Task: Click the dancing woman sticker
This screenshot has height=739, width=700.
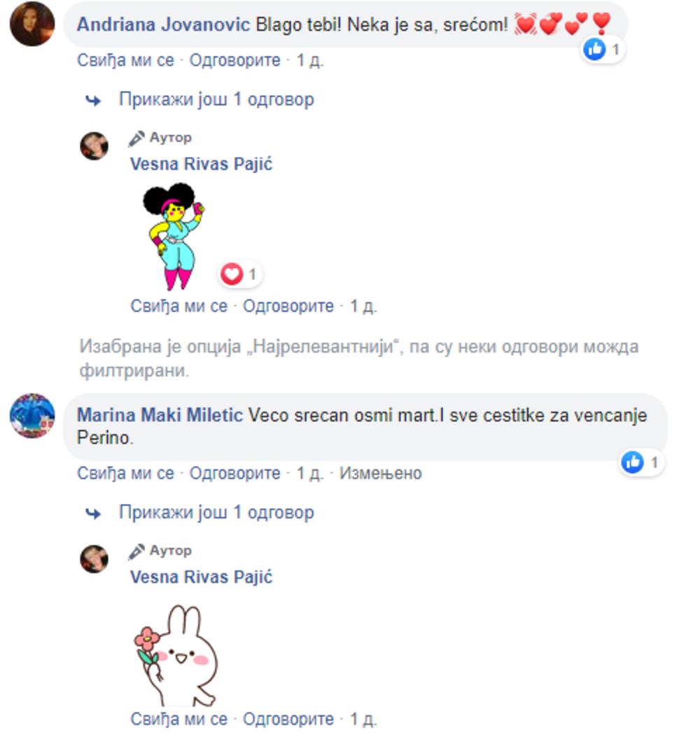Action: pos(174,236)
